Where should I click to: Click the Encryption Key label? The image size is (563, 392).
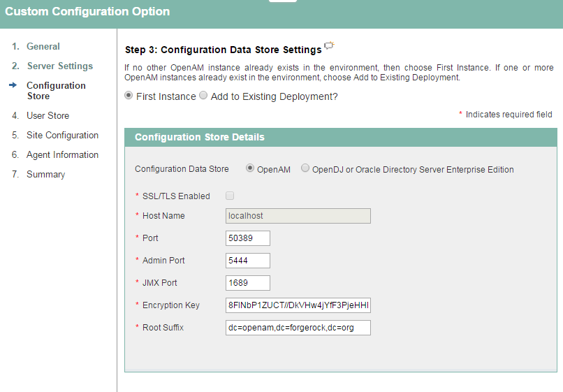tap(171, 305)
